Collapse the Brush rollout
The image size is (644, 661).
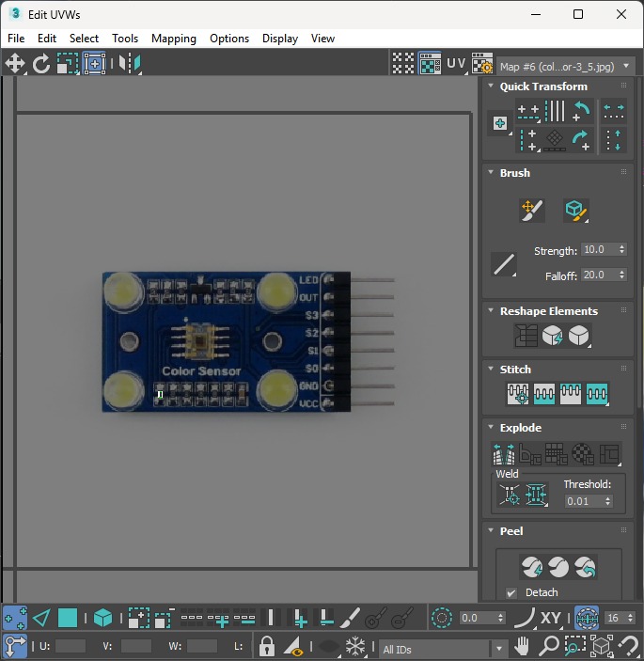click(x=491, y=172)
